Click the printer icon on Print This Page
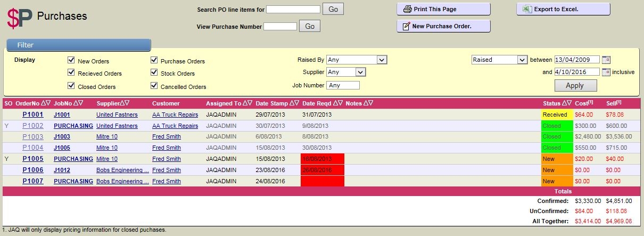 tap(407, 9)
